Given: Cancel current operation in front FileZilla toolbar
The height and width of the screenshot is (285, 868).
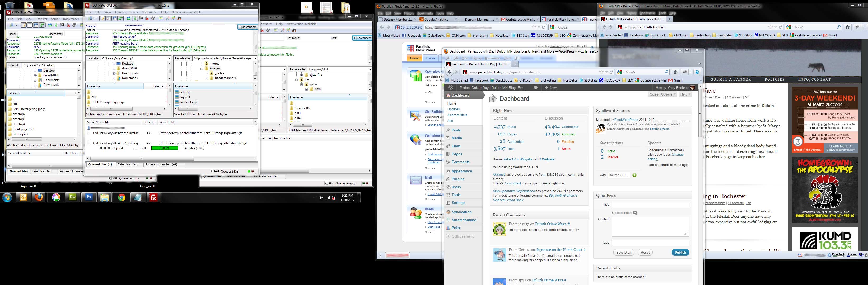Looking at the screenshot, I should (x=141, y=18).
